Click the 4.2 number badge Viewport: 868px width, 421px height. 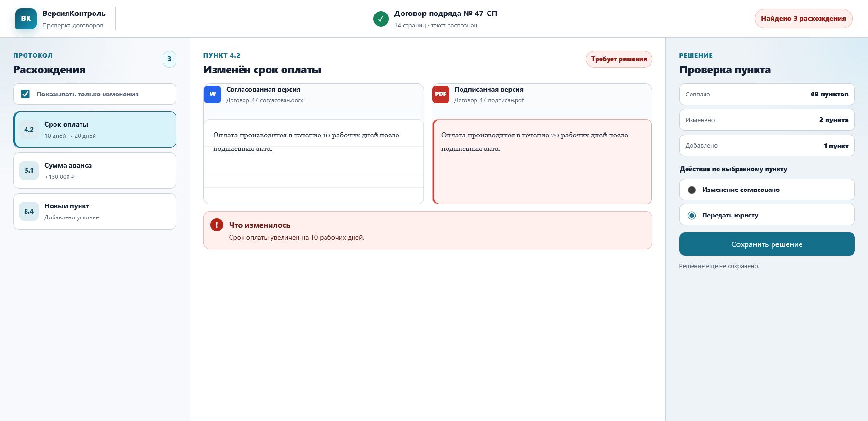coord(29,130)
